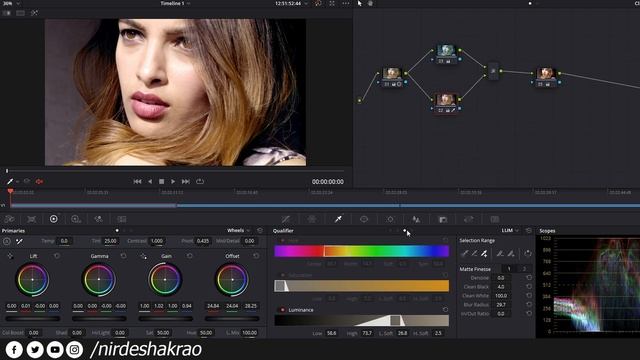Open the viewer zoom percentage dropdown
This screenshot has width=640, height=360.
11,3
